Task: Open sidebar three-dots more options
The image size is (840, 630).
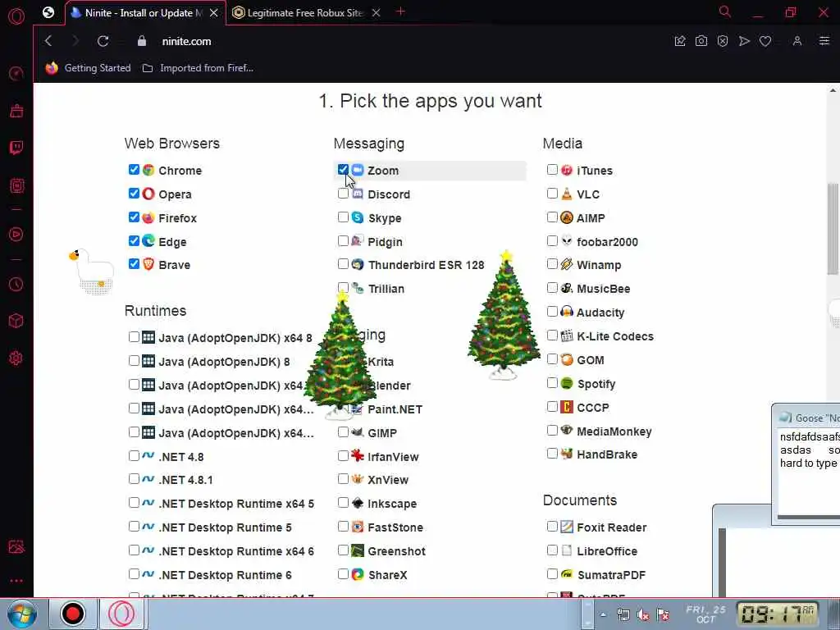Action: 16,581
